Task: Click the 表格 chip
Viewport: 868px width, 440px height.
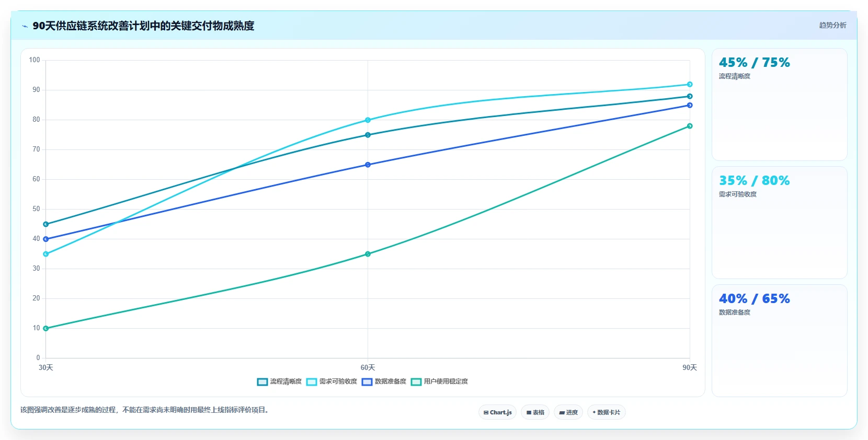Action: (535, 412)
